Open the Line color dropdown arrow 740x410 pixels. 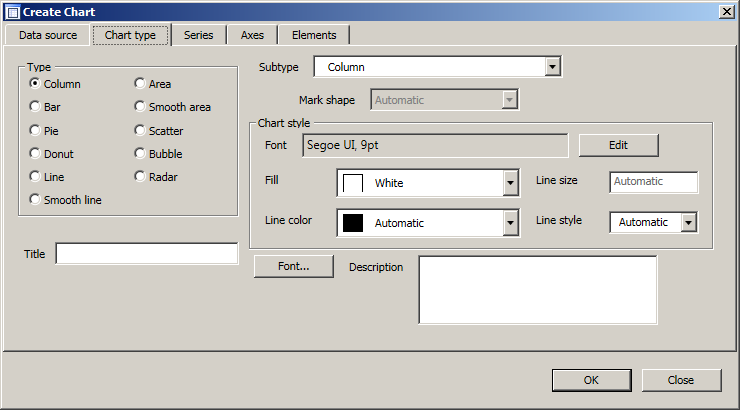pos(510,223)
